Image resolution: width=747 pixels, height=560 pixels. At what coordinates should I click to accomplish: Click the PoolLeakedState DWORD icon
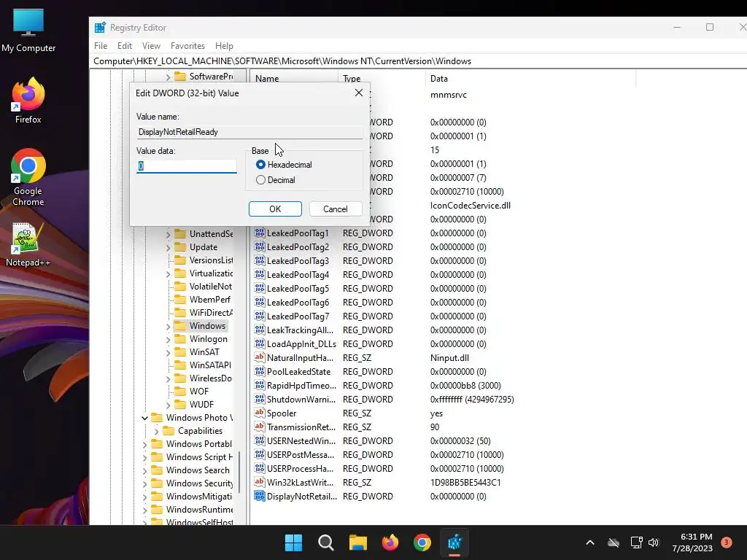coord(259,371)
